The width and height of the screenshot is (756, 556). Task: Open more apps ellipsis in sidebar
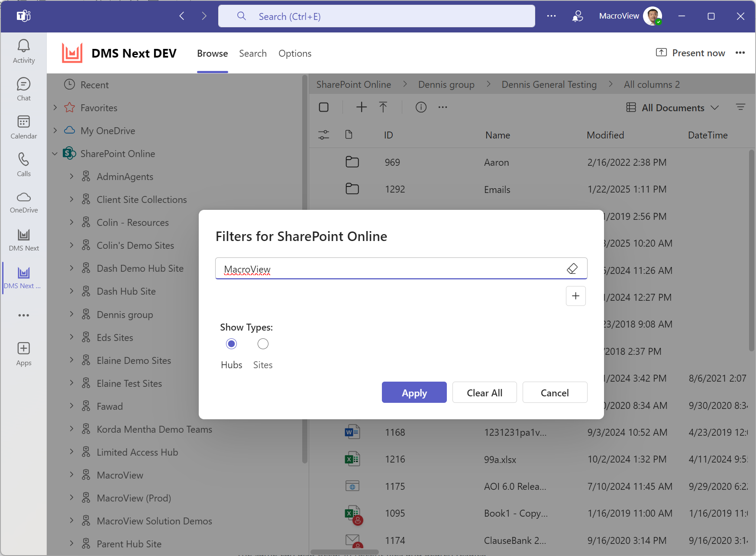(24, 315)
